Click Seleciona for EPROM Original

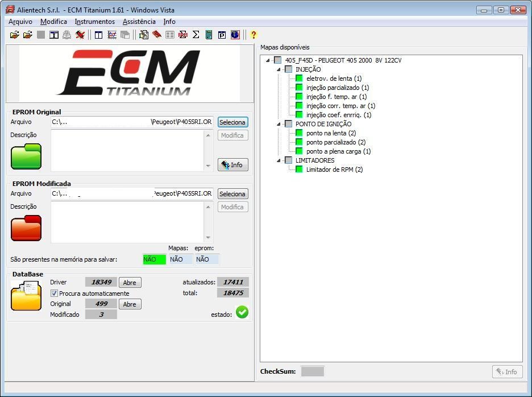tap(232, 122)
